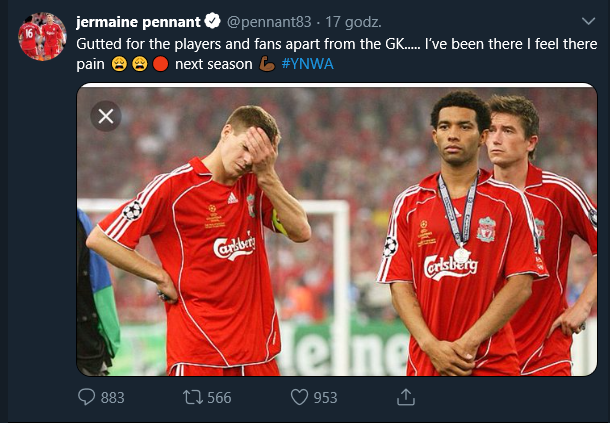Click the 953 likes count
This screenshot has width=610, height=423.
325,397
